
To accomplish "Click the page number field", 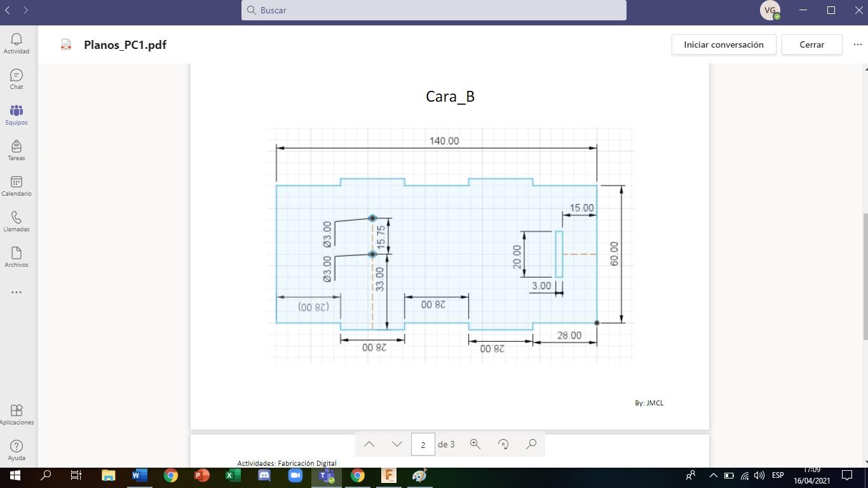I will click(x=423, y=444).
